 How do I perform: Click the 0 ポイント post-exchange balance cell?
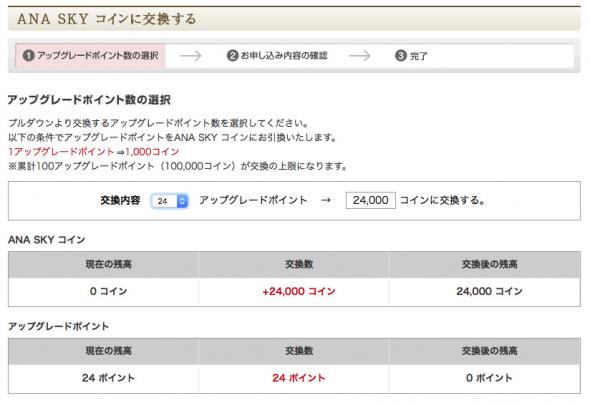pyautogui.click(x=489, y=378)
